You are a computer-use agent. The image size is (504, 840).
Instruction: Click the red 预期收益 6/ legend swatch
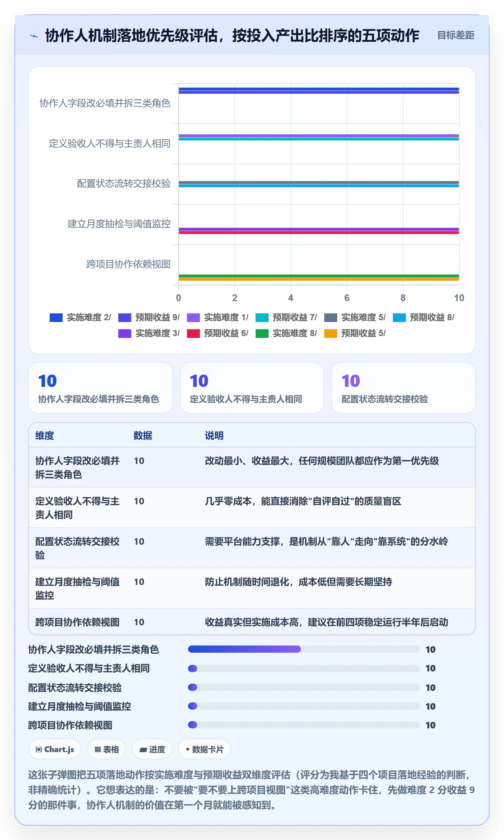pyautogui.click(x=193, y=333)
